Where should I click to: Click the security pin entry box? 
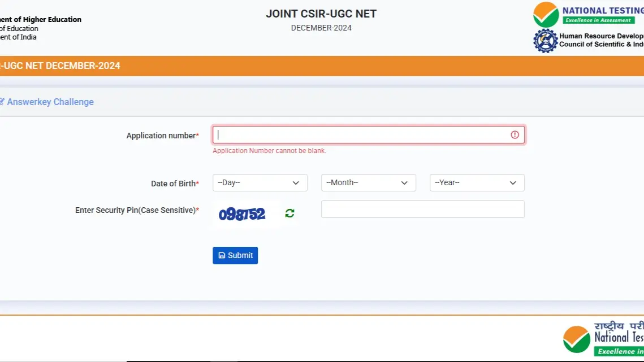point(422,209)
